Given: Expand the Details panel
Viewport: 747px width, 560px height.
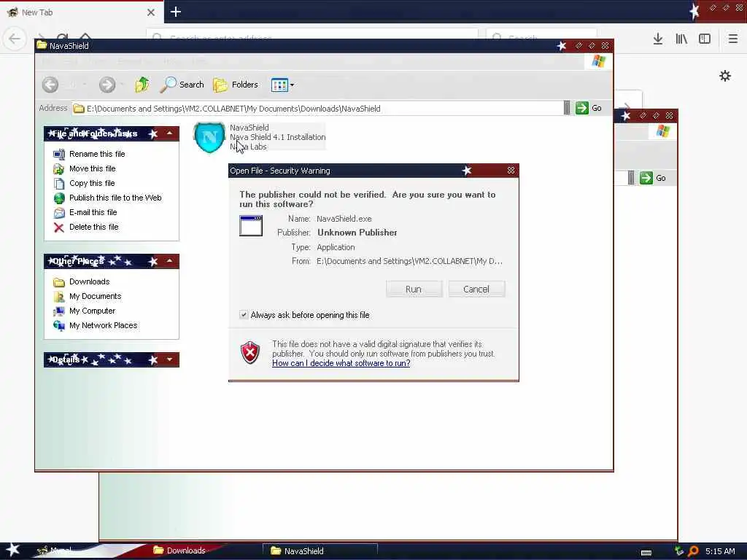Looking at the screenshot, I should click(x=169, y=359).
